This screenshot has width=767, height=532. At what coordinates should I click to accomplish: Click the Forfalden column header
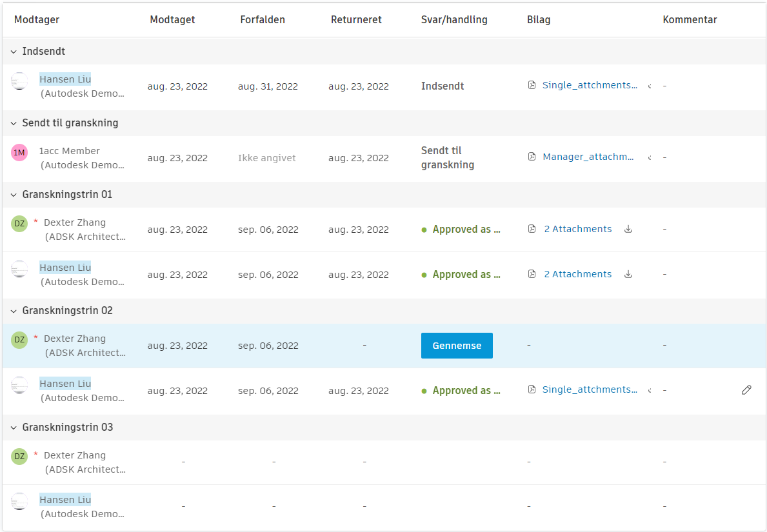[263, 20]
